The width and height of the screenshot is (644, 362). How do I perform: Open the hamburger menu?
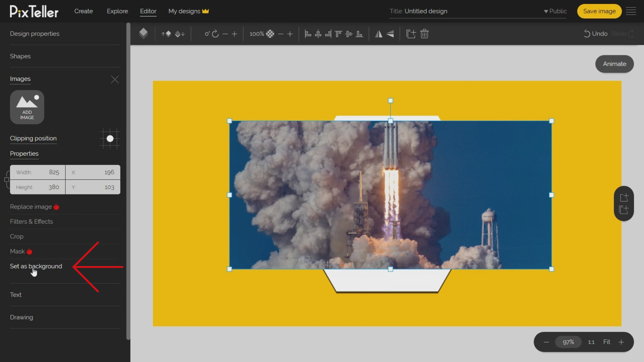tap(631, 11)
